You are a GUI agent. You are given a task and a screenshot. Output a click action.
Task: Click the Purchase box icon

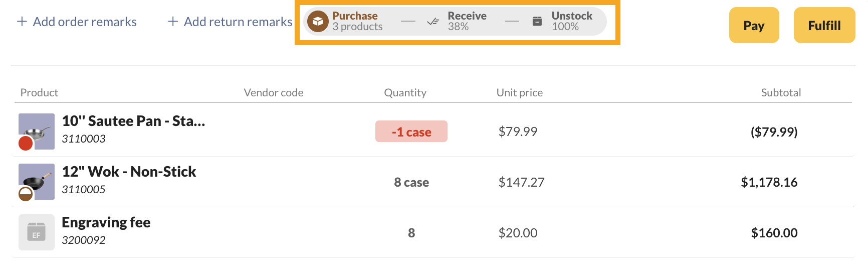pos(318,22)
